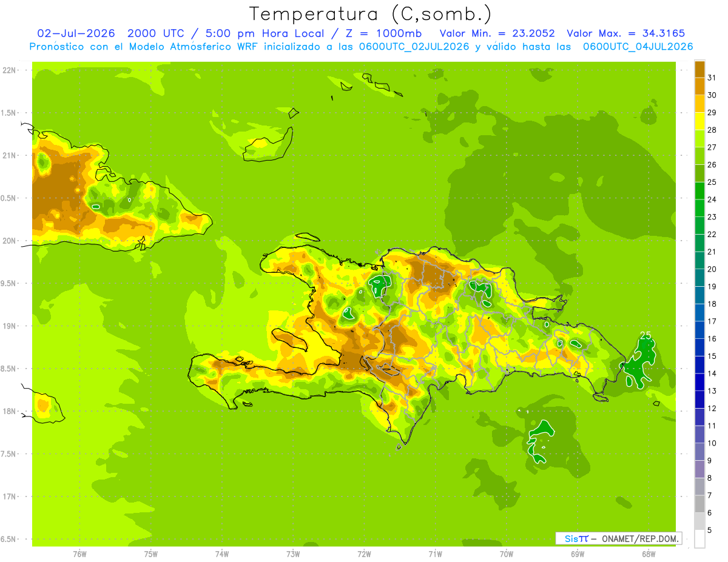Click the blue legend band between 15 and 16

coord(699,347)
